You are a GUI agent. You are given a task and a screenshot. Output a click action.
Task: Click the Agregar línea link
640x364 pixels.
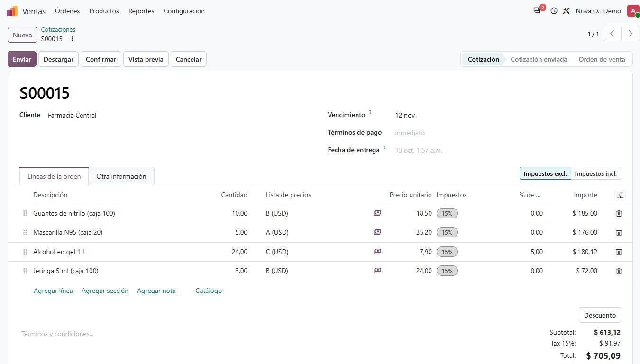pyautogui.click(x=53, y=291)
